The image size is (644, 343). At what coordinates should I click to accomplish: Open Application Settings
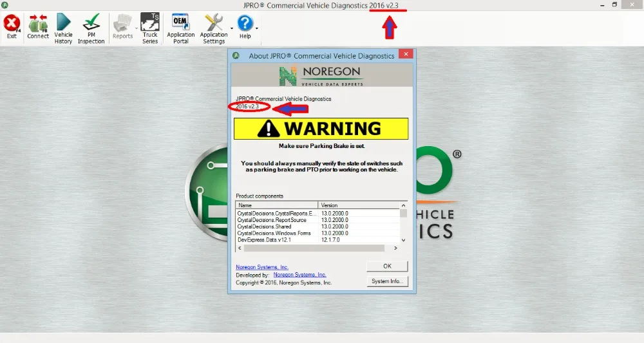214,28
